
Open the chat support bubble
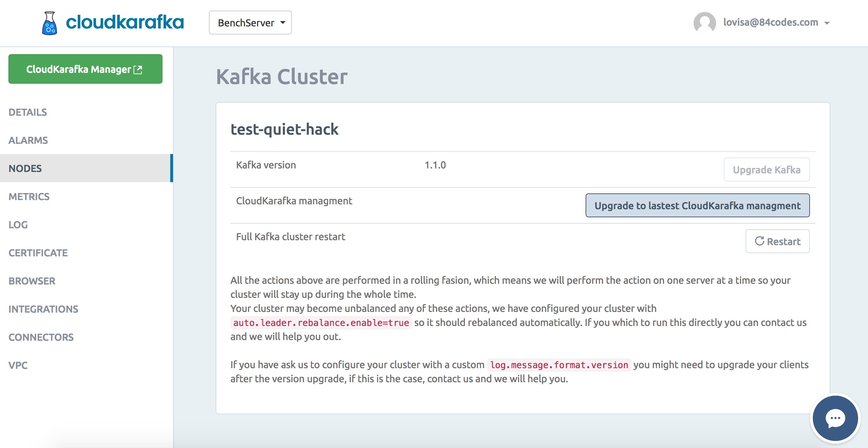click(x=835, y=418)
